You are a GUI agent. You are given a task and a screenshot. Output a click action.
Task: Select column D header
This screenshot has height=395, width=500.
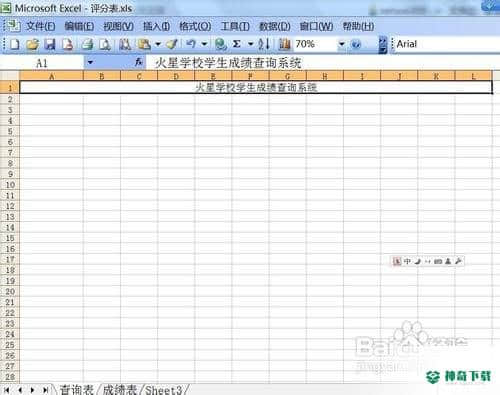(176, 76)
